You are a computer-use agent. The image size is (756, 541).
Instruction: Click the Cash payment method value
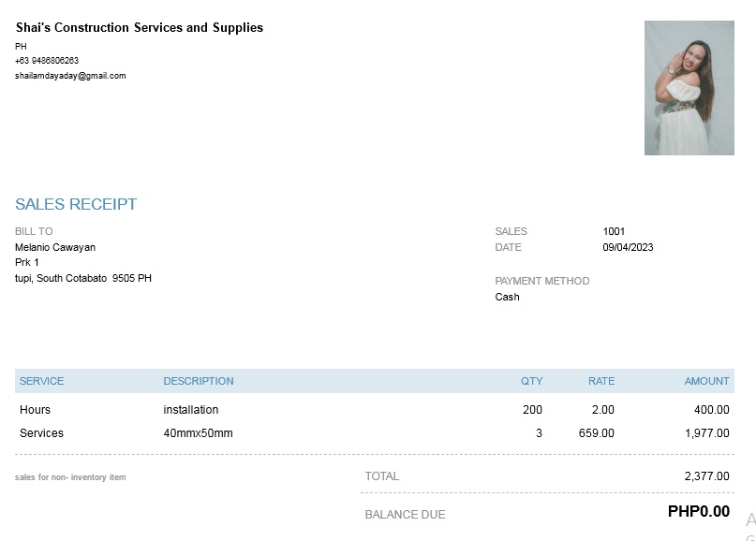[507, 297]
